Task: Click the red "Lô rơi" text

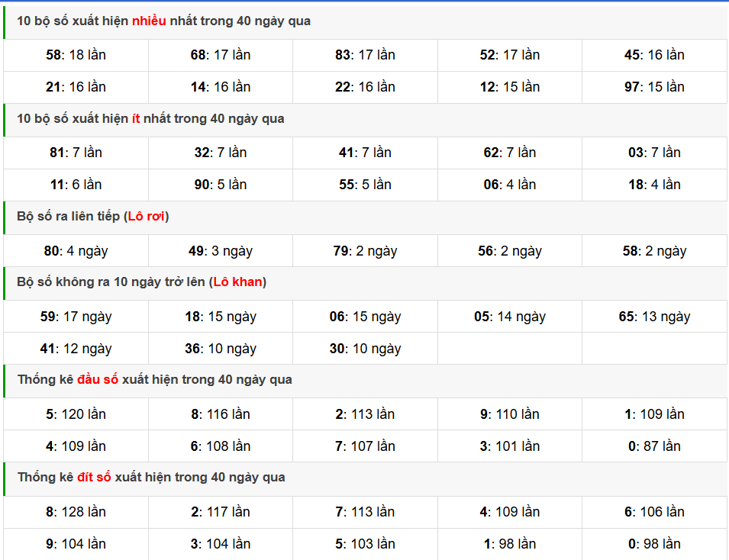Action: click(147, 217)
